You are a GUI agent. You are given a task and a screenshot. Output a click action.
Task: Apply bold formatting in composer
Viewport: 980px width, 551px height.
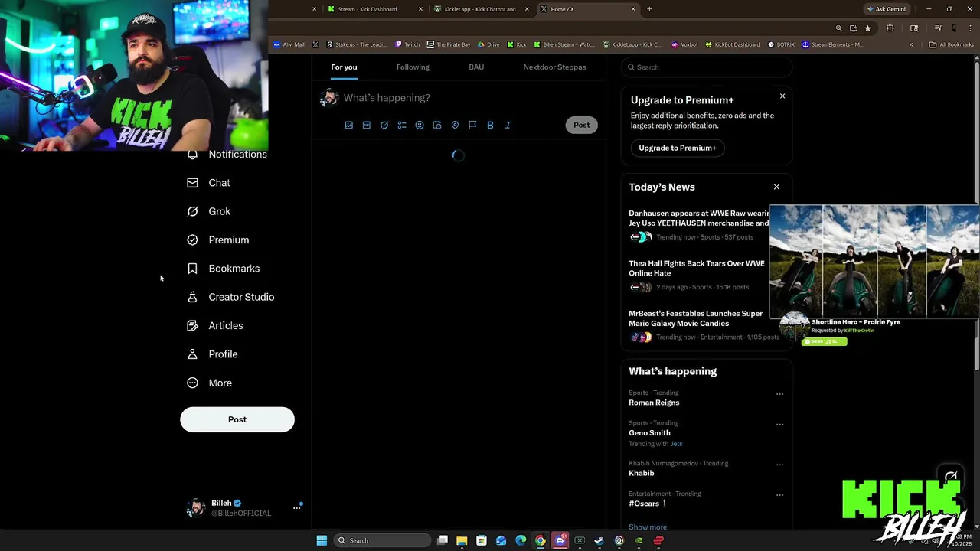(x=490, y=125)
